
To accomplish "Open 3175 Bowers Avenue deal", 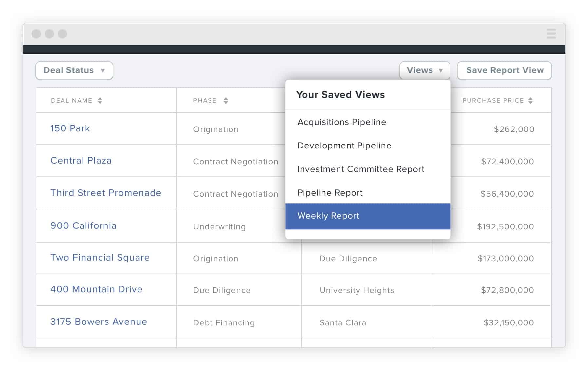I will pos(99,322).
